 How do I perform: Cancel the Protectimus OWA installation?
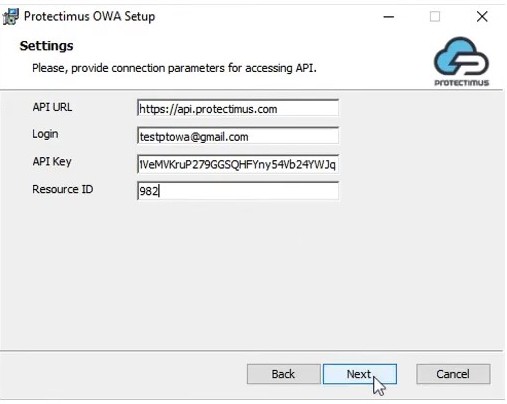(453, 374)
